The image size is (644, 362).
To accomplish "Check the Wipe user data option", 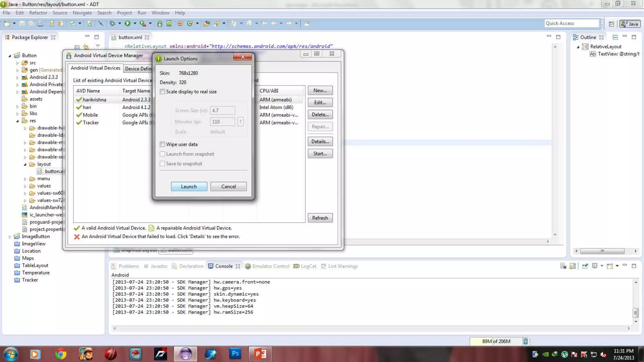I will click(x=163, y=144).
